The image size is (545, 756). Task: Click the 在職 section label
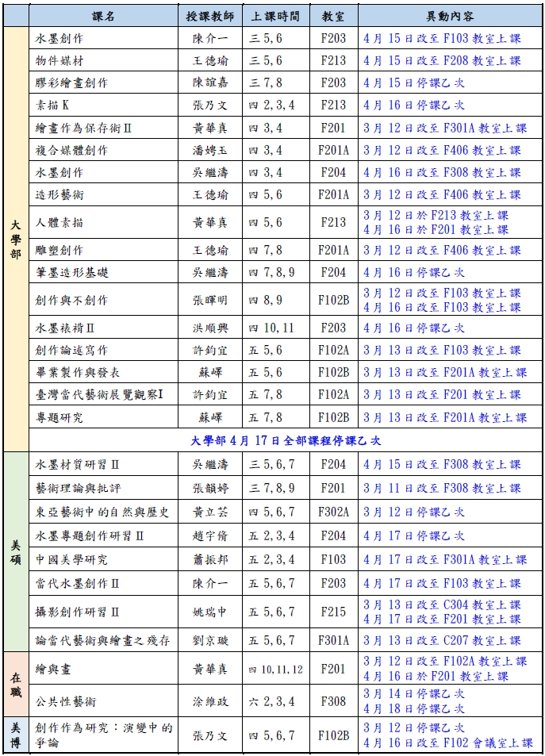click(16, 679)
